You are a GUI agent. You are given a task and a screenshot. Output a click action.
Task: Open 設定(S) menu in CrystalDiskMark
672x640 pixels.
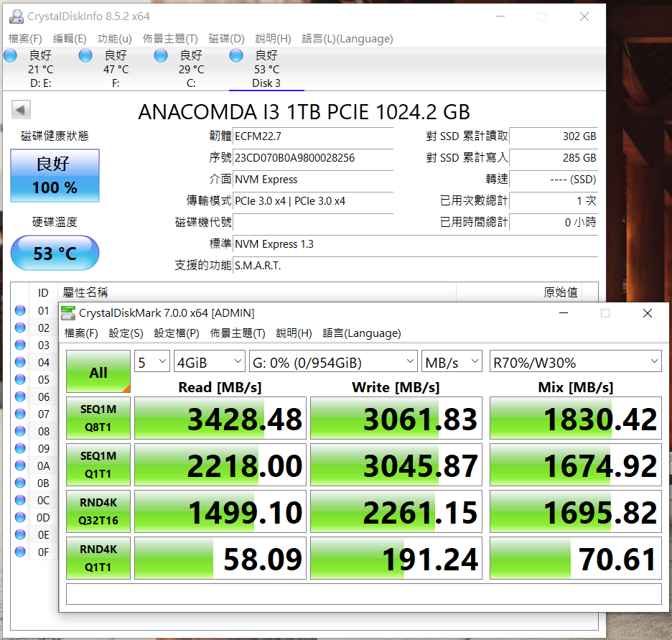point(126,333)
